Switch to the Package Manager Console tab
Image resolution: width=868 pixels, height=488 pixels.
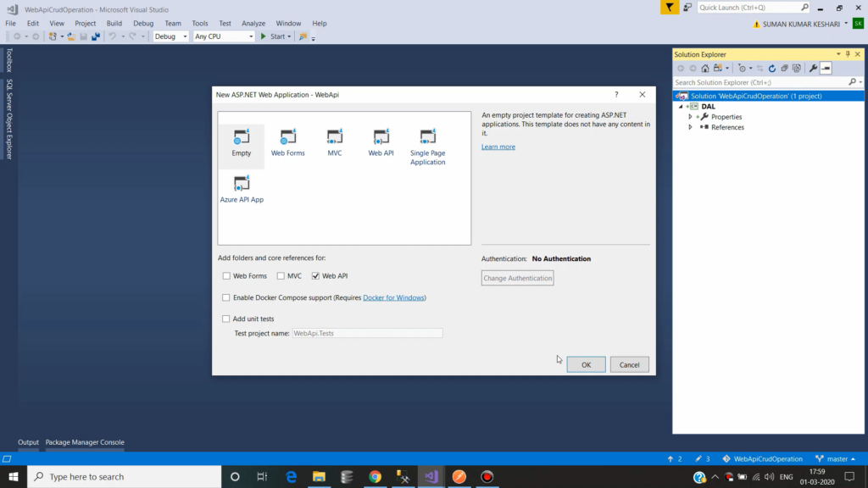85,442
